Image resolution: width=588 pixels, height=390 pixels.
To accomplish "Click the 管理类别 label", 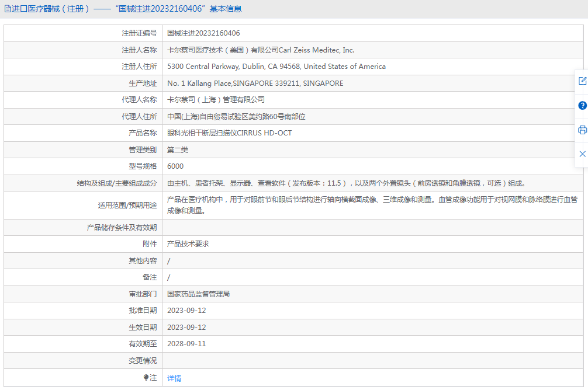I will (x=143, y=150).
